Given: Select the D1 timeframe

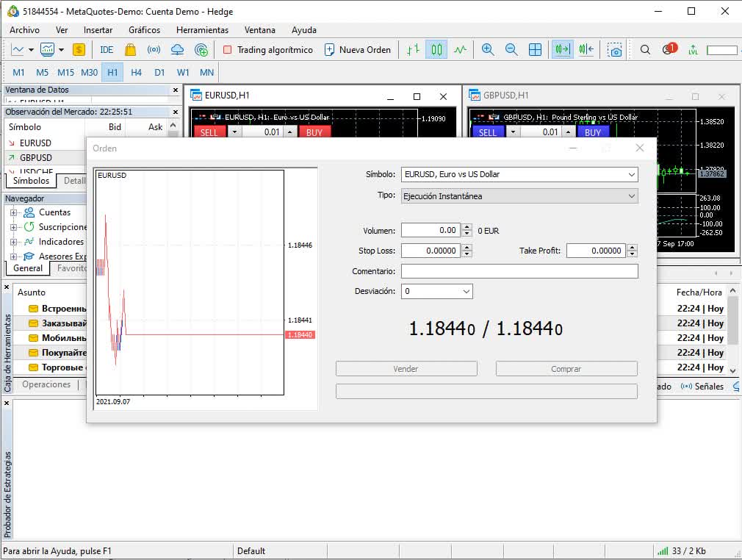Looking at the screenshot, I should tap(159, 73).
